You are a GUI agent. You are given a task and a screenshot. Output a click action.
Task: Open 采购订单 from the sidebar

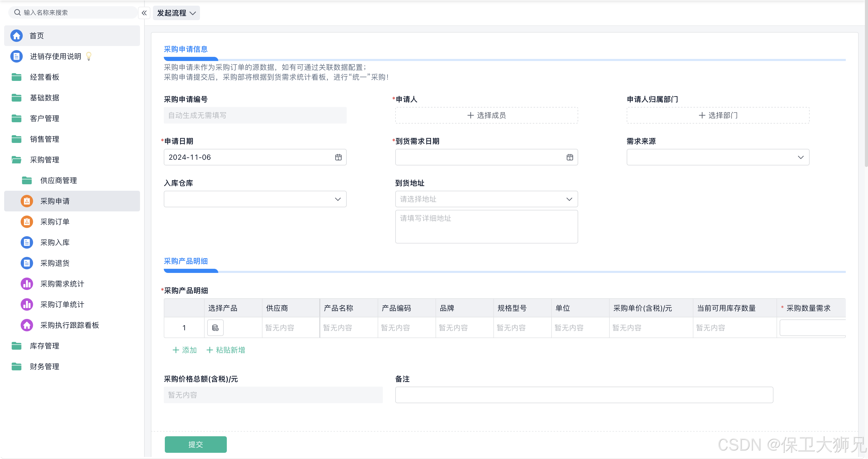[x=55, y=222]
